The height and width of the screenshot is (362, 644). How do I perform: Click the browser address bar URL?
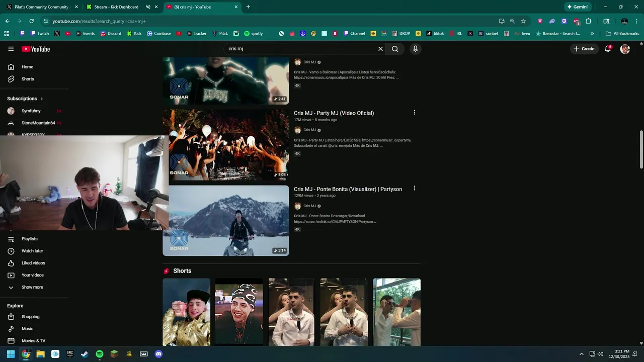pyautogui.click(x=99, y=21)
